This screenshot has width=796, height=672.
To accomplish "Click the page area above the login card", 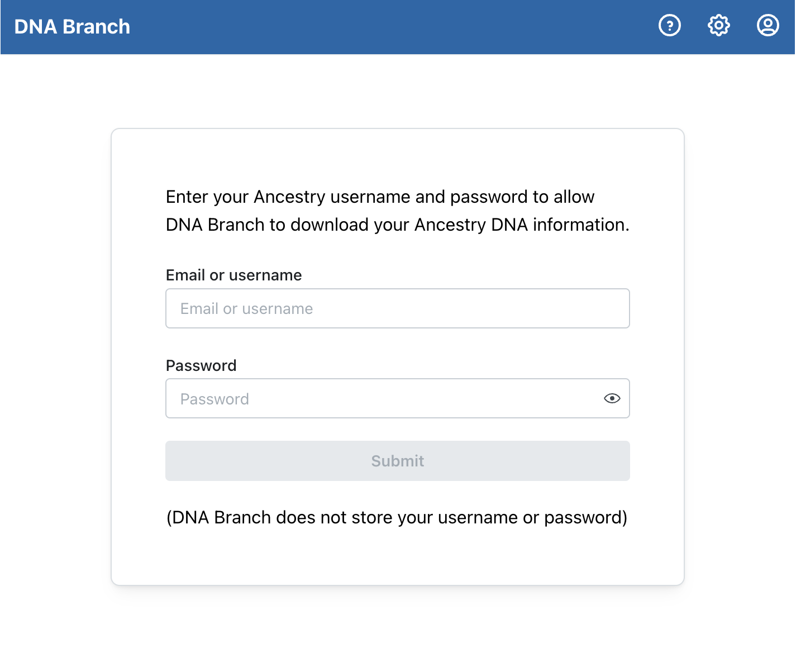I will (397, 92).
